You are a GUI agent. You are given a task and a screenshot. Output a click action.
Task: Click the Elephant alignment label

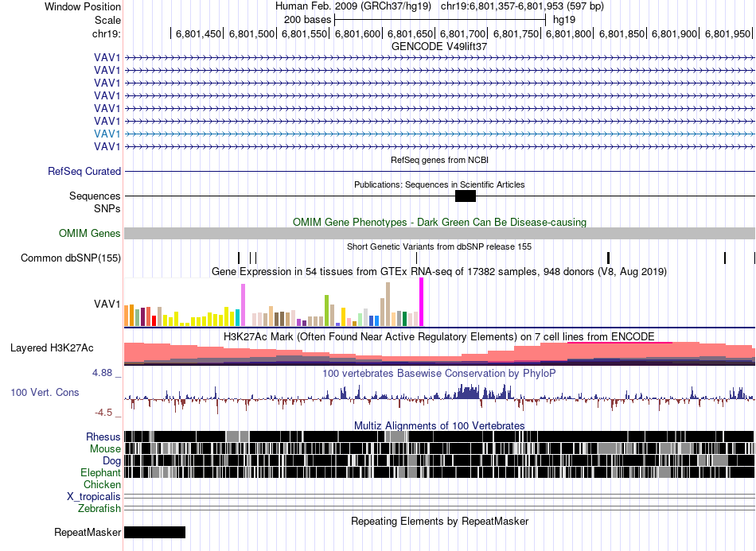100,472
